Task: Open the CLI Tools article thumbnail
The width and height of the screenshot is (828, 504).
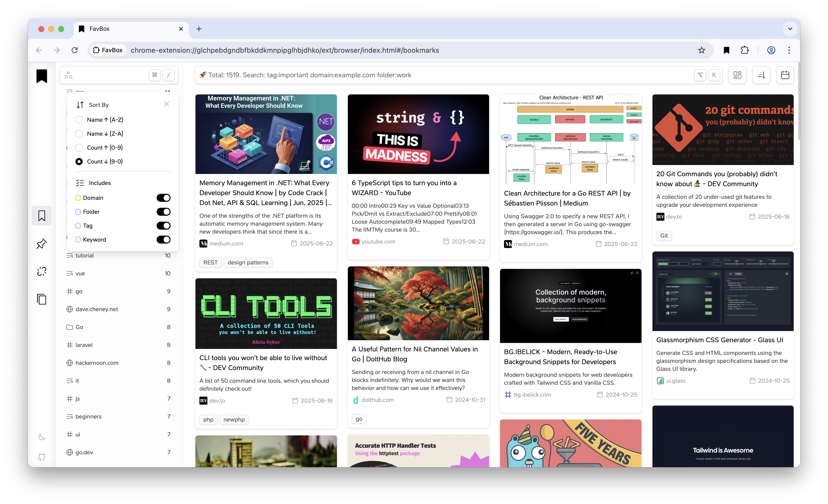Action: pos(266,313)
